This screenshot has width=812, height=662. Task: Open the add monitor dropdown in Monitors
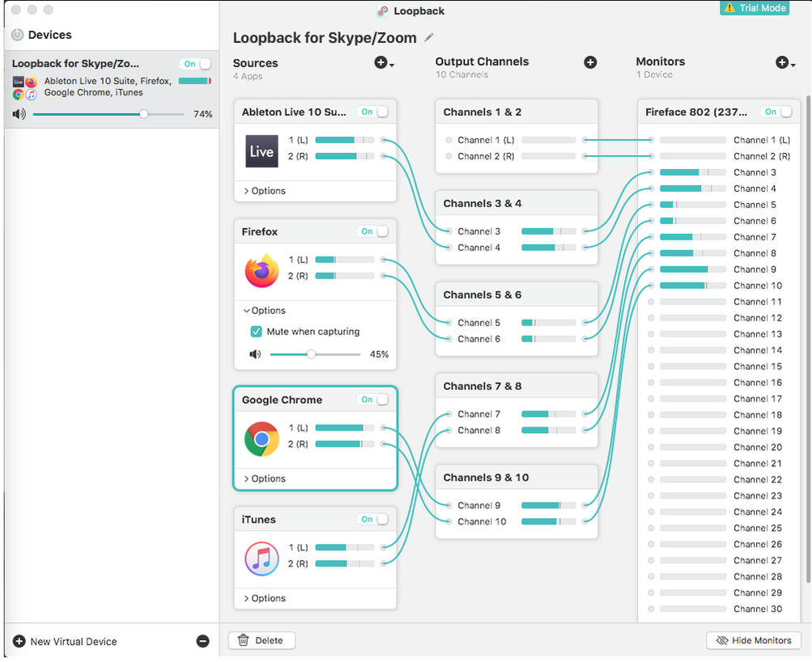point(785,62)
